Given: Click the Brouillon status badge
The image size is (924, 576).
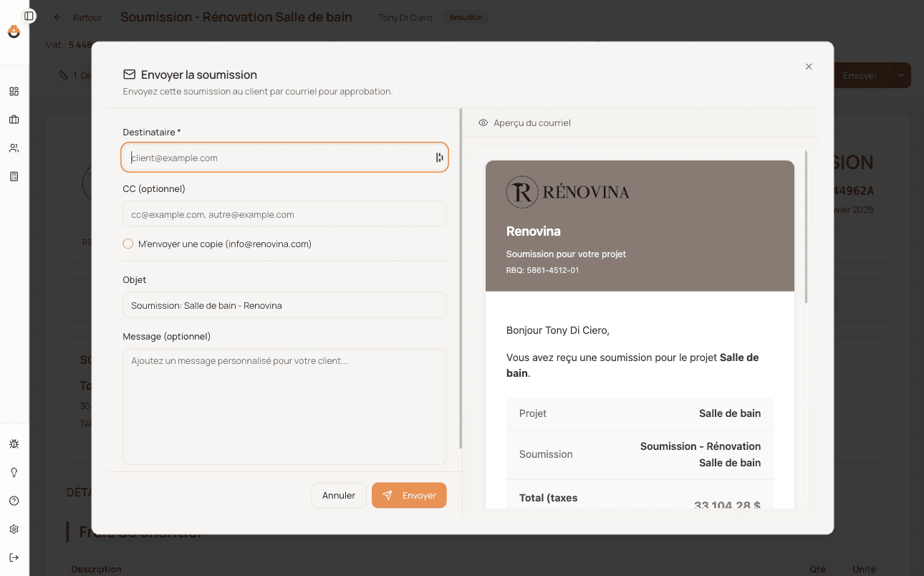Looking at the screenshot, I should pyautogui.click(x=466, y=17).
